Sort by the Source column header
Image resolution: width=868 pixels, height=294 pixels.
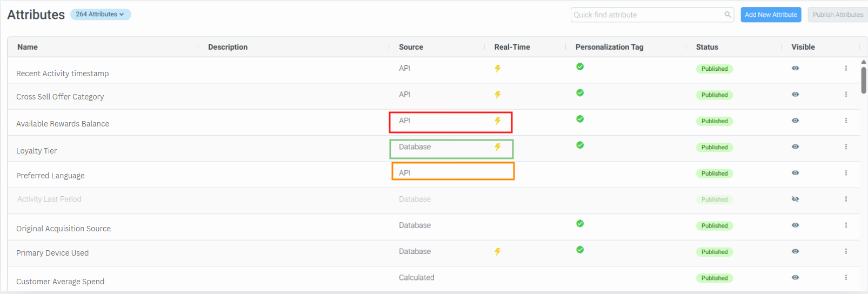pos(411,47)
